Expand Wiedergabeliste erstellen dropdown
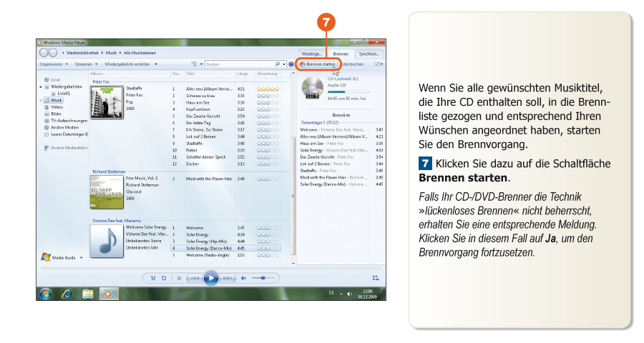 [130, 64]
